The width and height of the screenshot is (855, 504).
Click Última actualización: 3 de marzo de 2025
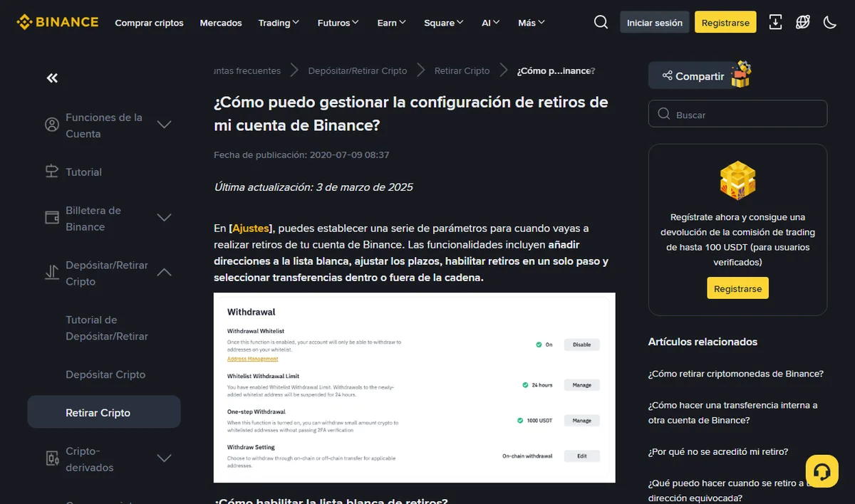click(313, 187)
